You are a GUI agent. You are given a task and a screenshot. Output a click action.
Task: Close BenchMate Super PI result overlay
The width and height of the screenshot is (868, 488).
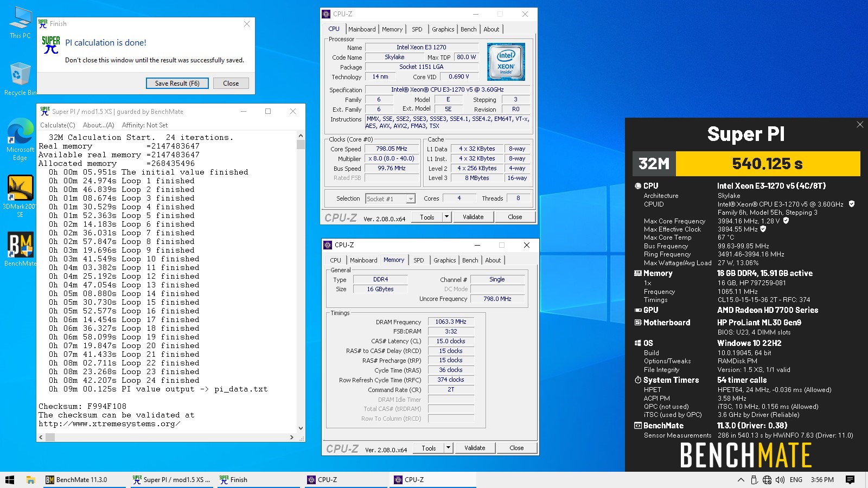pos(860,125)
